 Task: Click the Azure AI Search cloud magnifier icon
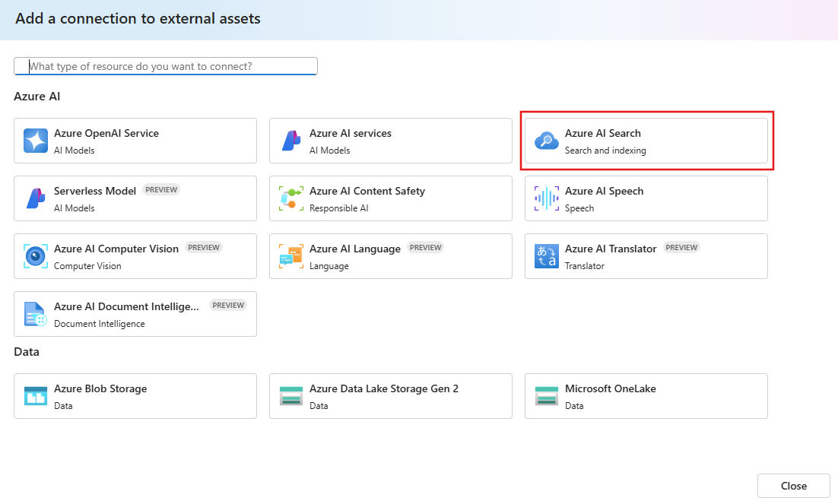click(x=547, y=141)
